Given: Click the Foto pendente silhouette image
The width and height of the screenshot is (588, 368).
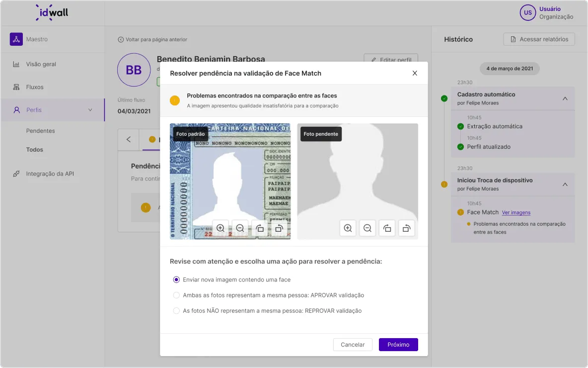Looking at the screenshot, I should click(x=358, y=182).
